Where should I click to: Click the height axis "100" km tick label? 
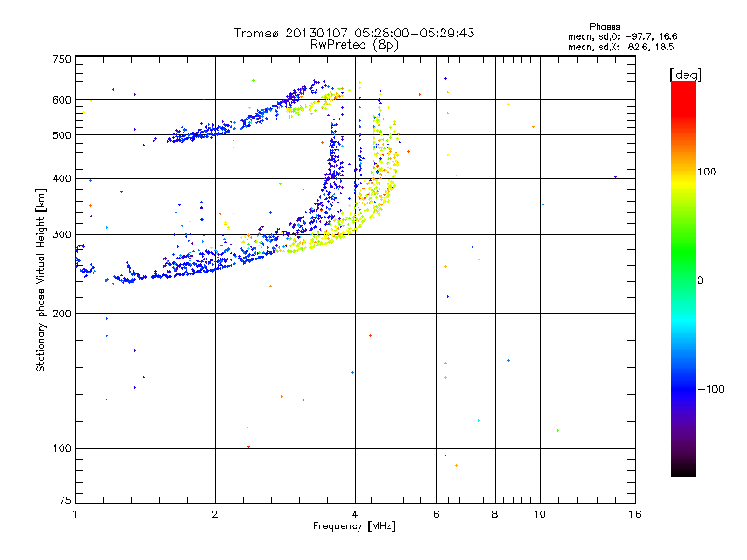62,448
